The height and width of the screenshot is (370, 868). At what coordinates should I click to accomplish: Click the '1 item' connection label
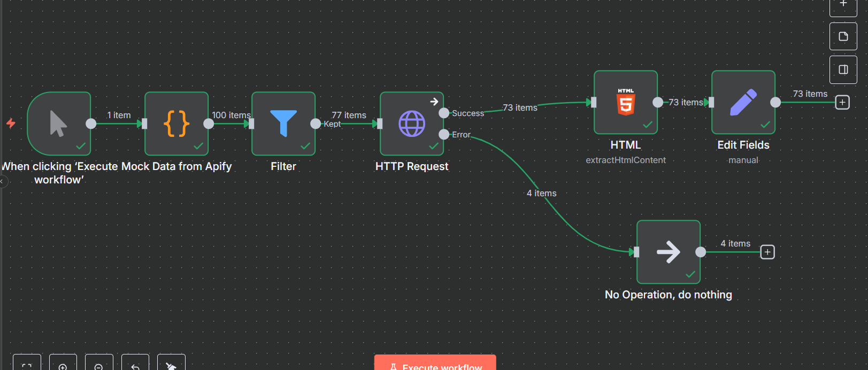coord(119,115)
